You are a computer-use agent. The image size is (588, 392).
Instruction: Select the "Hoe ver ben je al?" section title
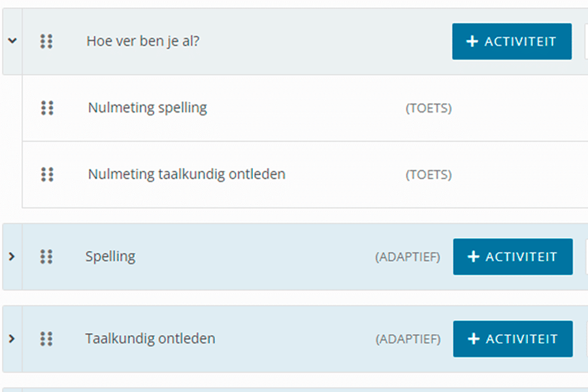pyautogui.click(x=142, y=41)
